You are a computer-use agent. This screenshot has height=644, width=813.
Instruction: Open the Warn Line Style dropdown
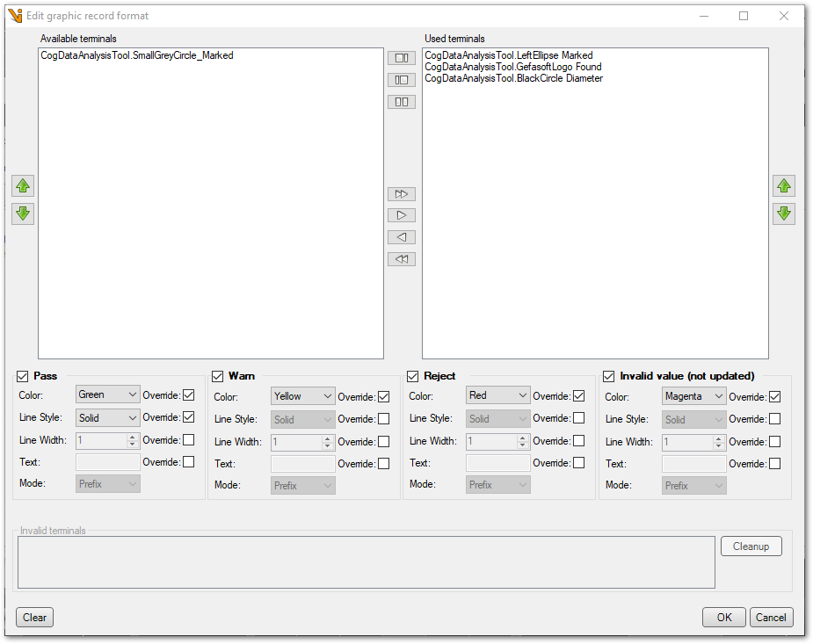(x=303, y=419)
